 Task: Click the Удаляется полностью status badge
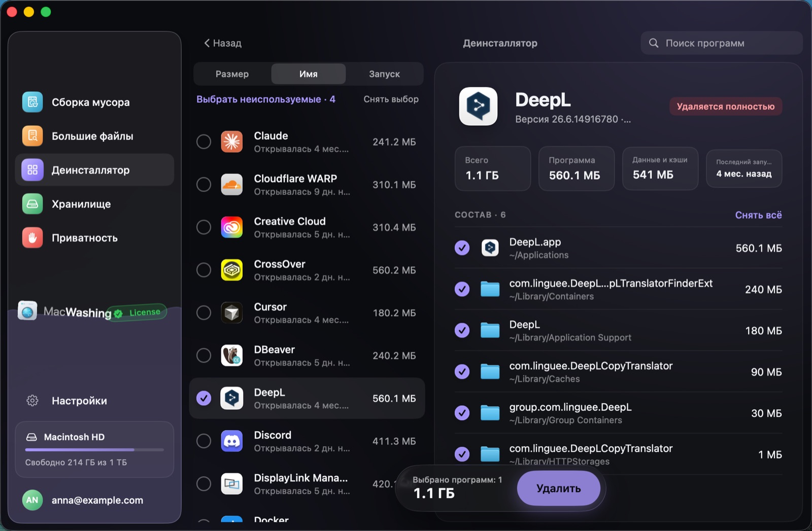(x=726, y=107)
